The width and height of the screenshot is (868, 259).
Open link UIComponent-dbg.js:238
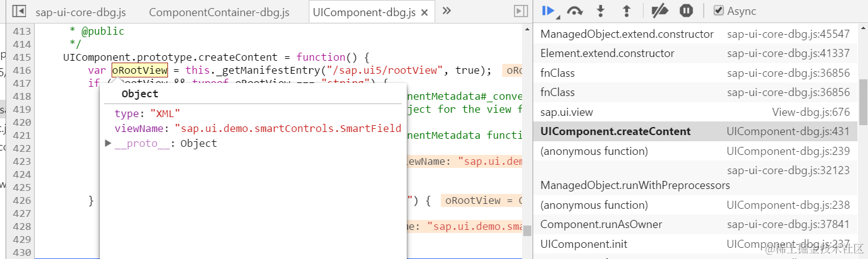click(x=788, y=204)
